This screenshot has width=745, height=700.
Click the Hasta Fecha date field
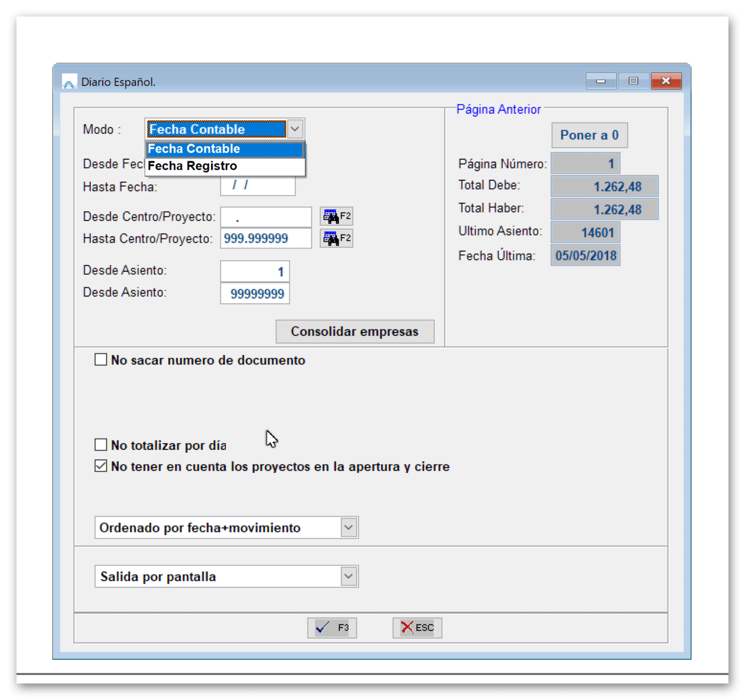click(257, 186)
